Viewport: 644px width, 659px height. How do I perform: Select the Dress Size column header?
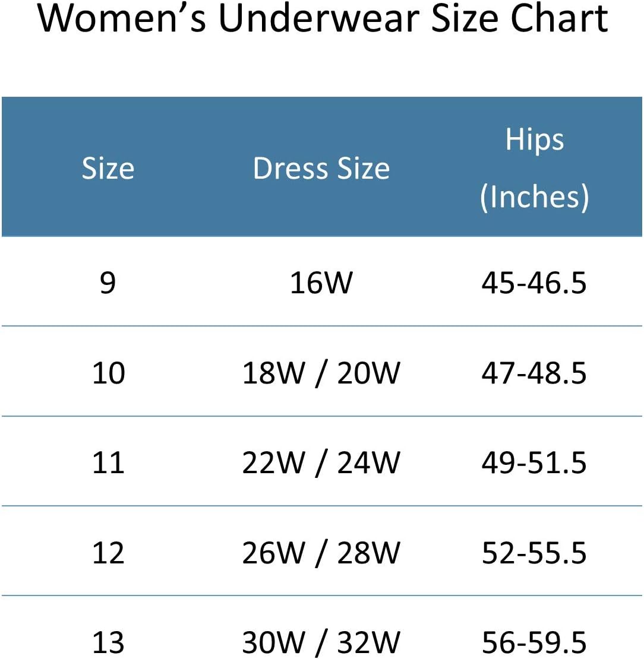click(x=321, y=169)
